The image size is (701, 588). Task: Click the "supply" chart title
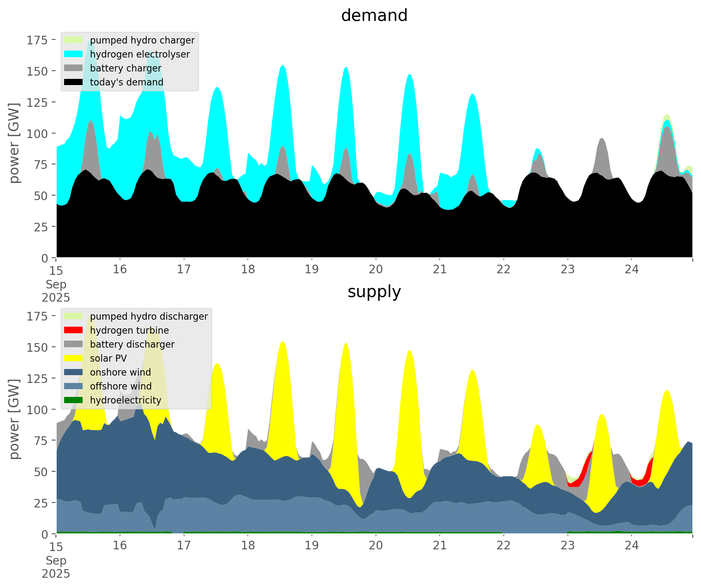pos(374,292)
